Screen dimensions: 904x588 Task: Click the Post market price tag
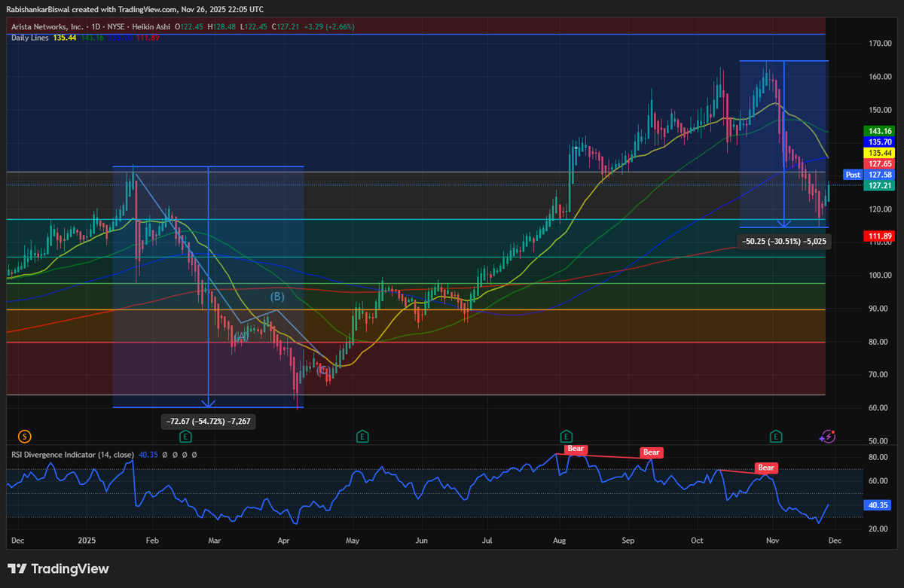click(853, 175)
